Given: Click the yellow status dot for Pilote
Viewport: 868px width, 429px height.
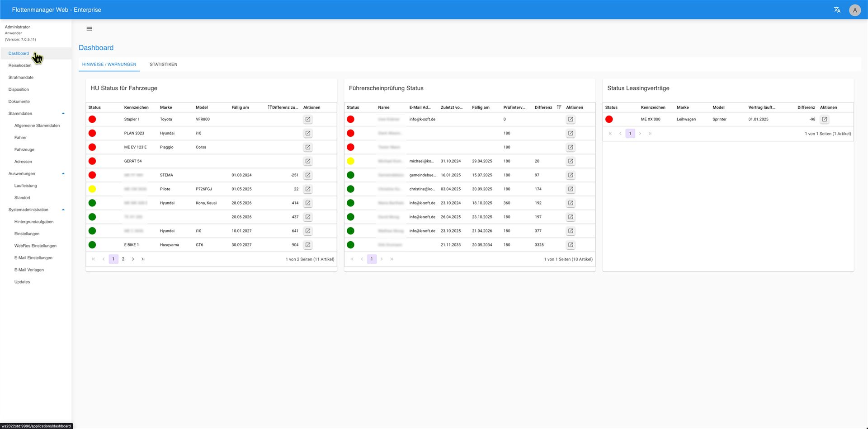Looking at the screenshot, I should coord(92,189).
